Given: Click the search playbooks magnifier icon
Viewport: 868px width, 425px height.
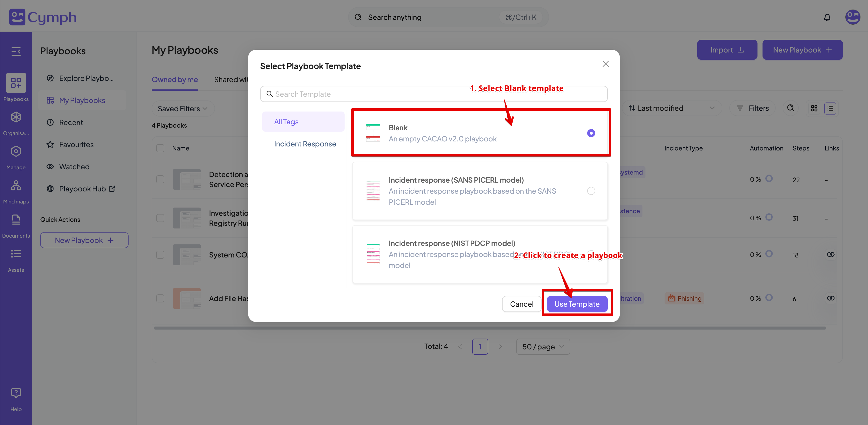Looking at the screenshot, I should pyautogui.click(x=790, y=108).
